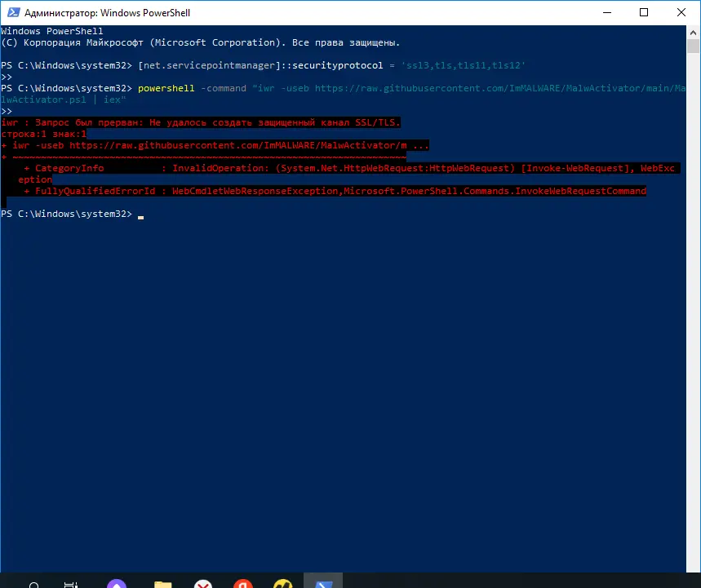Viewport: 701px width, 588px height.
Task: Click the '-command' parameter text
Action: (x=223, y=88)
